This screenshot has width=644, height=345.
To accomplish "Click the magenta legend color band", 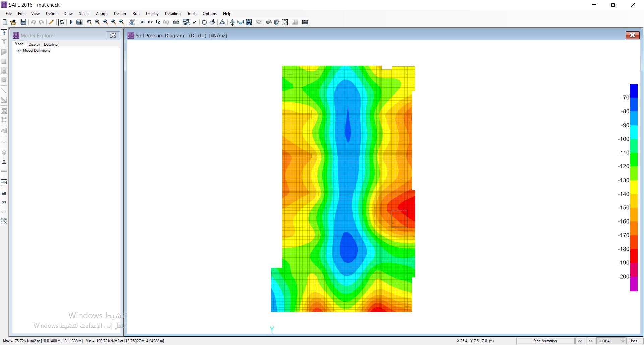I will click(x=634, y=284).
